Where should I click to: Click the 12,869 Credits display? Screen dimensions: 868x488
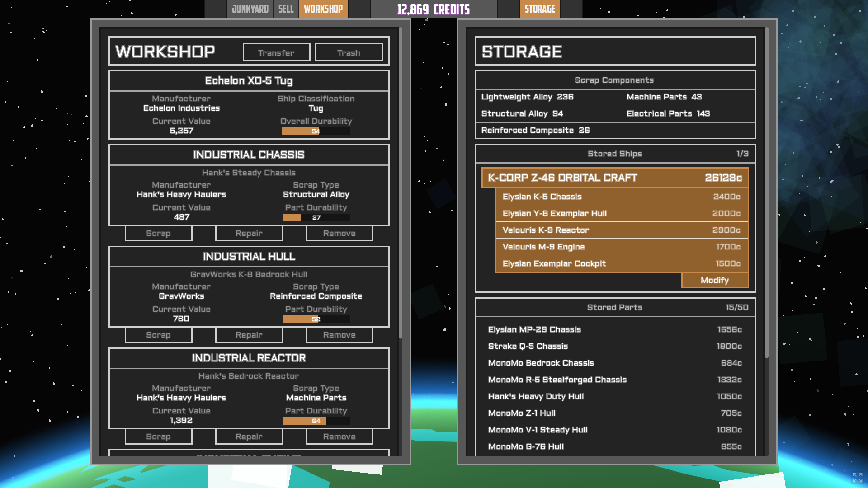[x=434, y=9]
